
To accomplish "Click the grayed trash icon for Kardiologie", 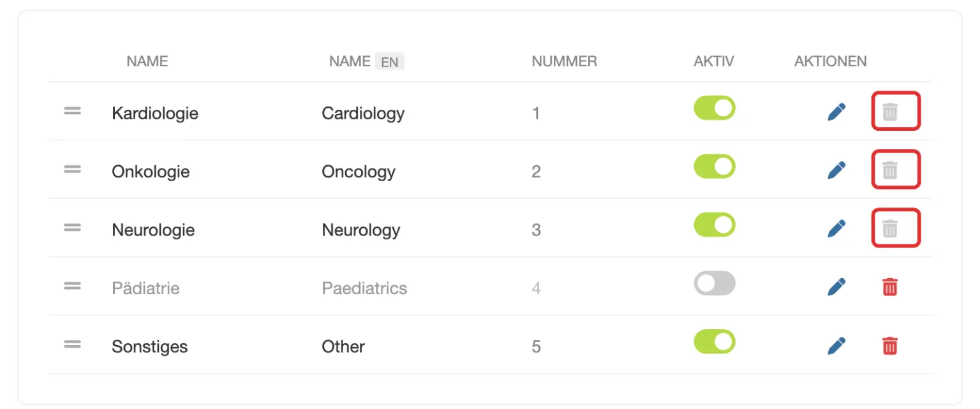I will (889, 112).
